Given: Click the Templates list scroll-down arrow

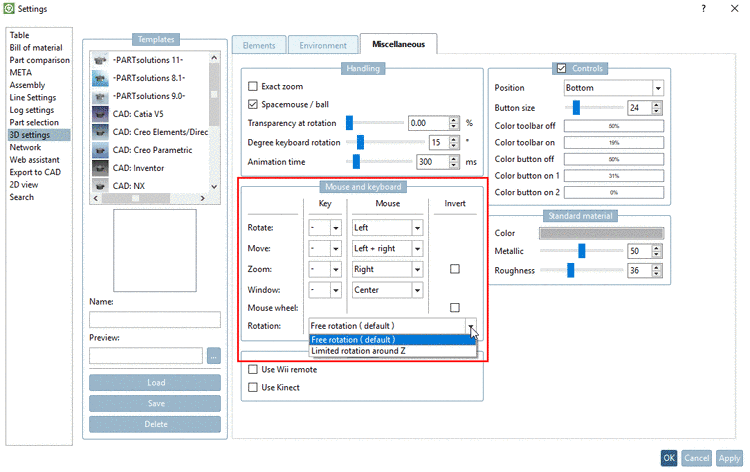Looking at the screenshot, I should click(x=214, y=187).
